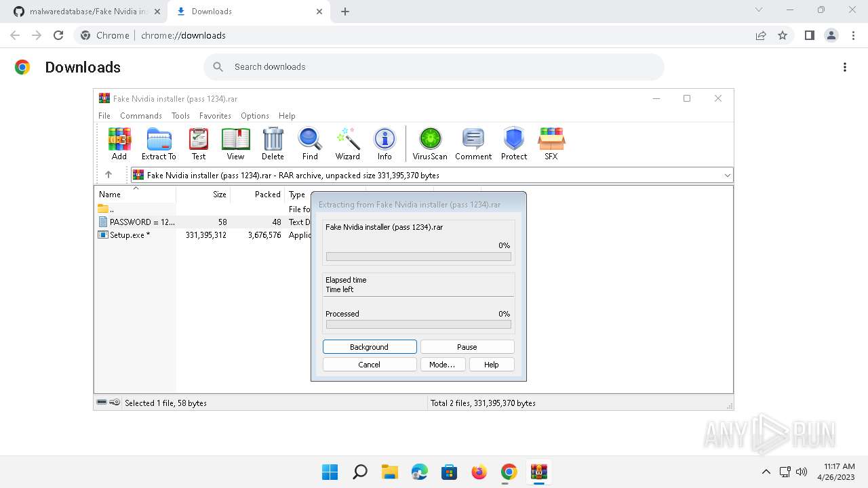Open Chrome Downloads page more actions menu
This screenshot has height=488, width=868.
[x=845, y=67]
